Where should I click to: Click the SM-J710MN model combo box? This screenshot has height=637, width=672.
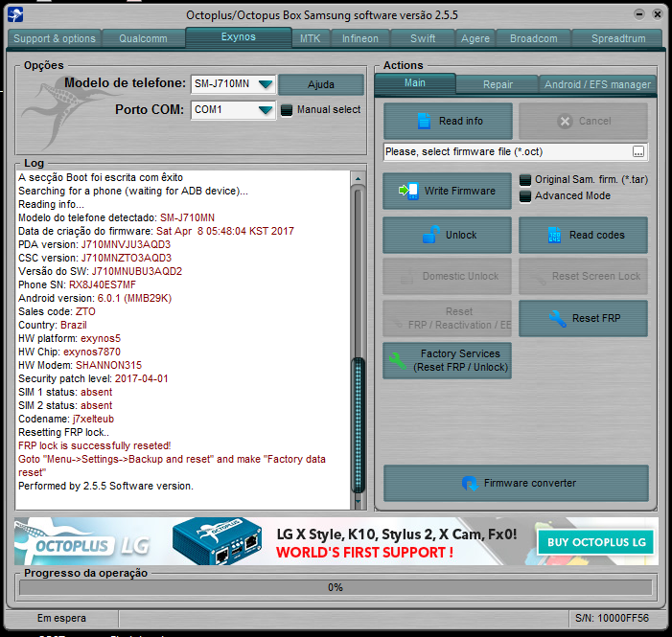coord(234,84)
